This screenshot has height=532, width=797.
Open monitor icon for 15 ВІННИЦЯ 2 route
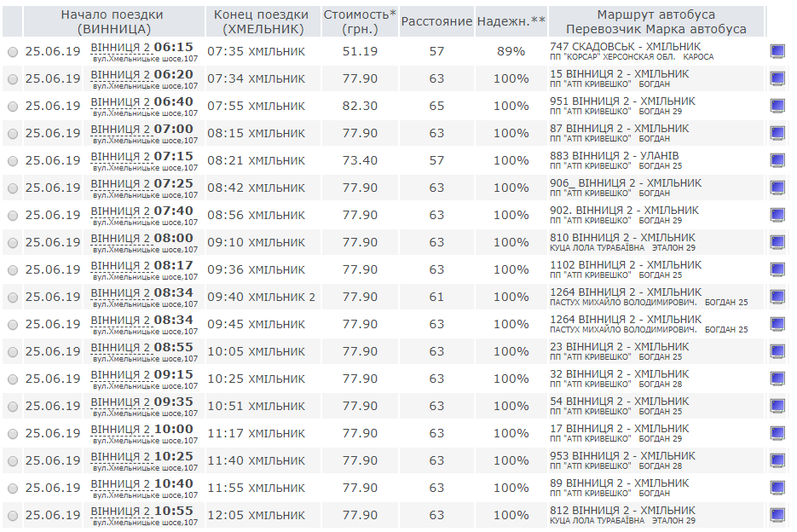tap(777, 78)
